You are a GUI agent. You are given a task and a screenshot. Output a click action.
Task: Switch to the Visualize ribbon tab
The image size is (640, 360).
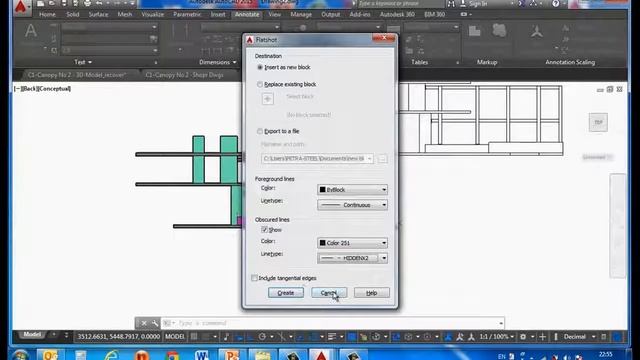click(x=152, y=14)
